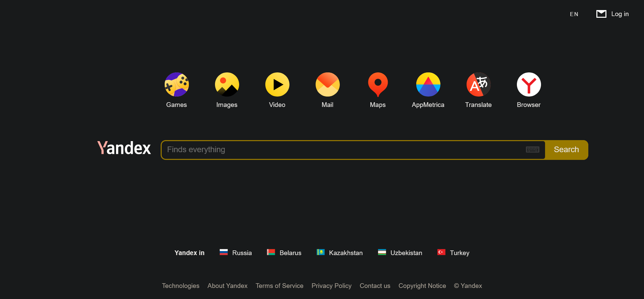Select the Uzbekistan flag icon

point(382,252)
